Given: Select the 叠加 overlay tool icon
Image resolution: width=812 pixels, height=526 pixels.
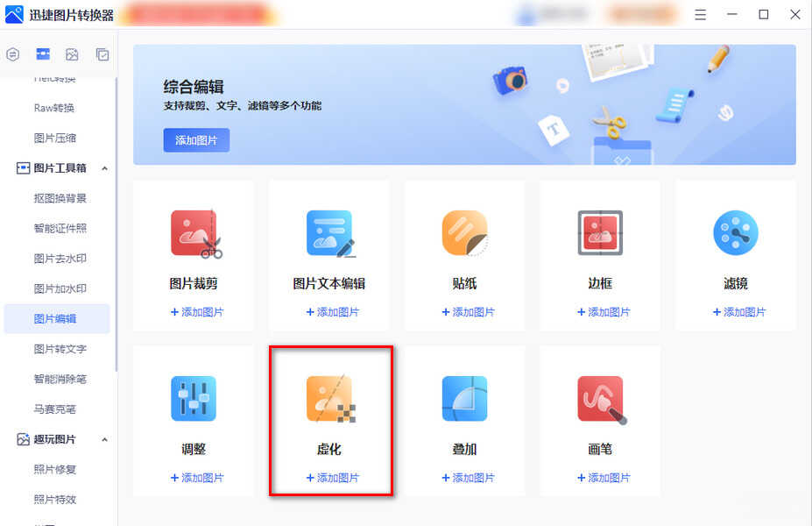Looking at the screenshot, I should pos(464,399).
